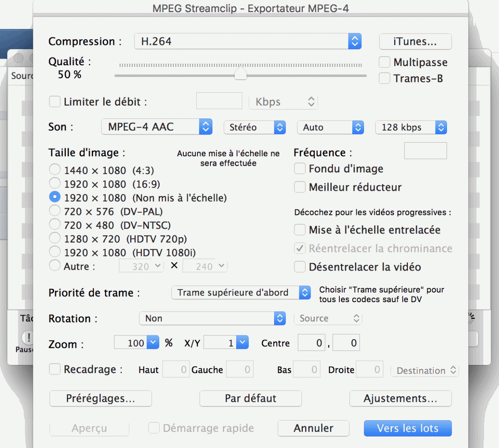Click the Par défaut button
499x448 pixels.
(x=251, y=399)
